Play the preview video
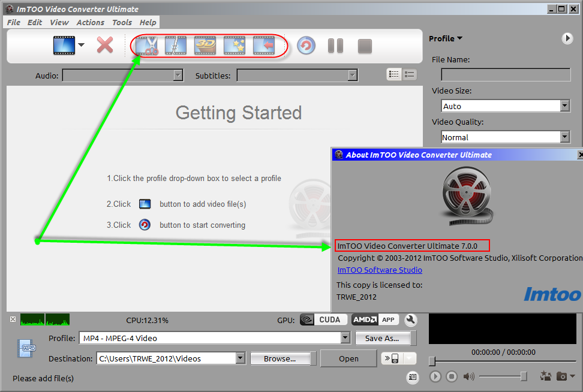Viewport: 583px width, 392px height. [x=435, y=376]
